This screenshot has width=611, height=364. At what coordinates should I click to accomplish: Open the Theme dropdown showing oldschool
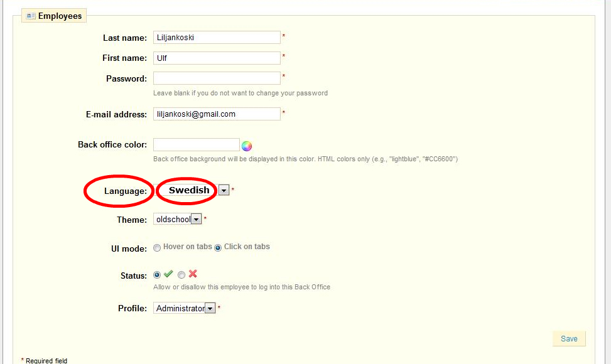pos(177,219)
